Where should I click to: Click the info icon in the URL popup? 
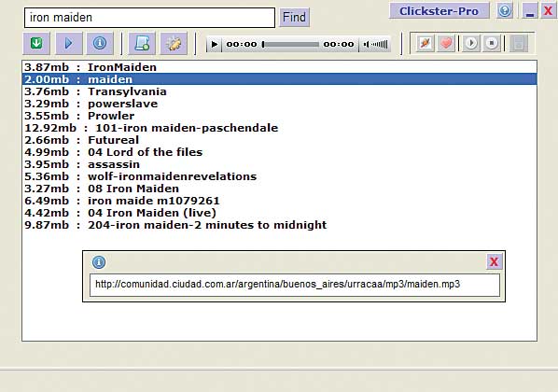coord(99,262)
